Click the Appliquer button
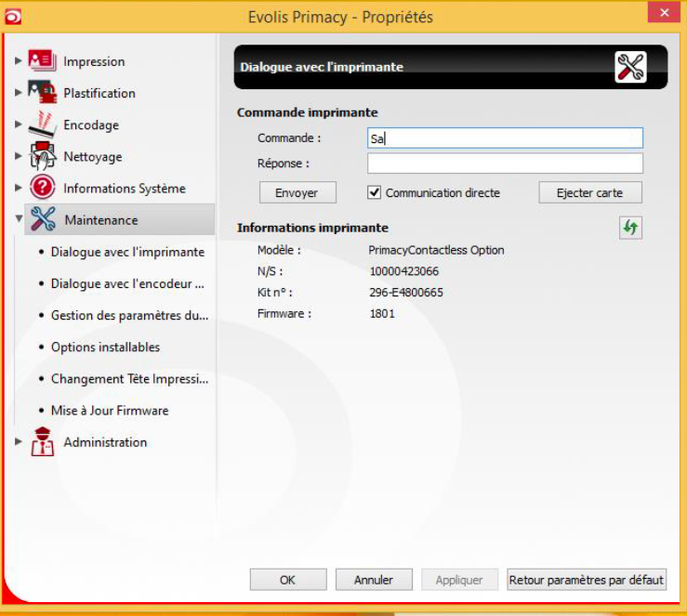Viewport: 687px width, 616px height. (x=459, y=580)
